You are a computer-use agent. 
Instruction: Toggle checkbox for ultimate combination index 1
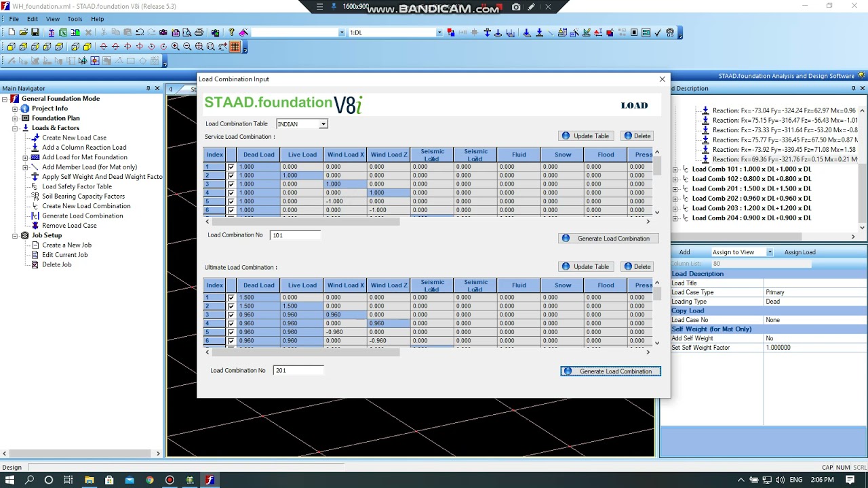click(x=231, y=297)
